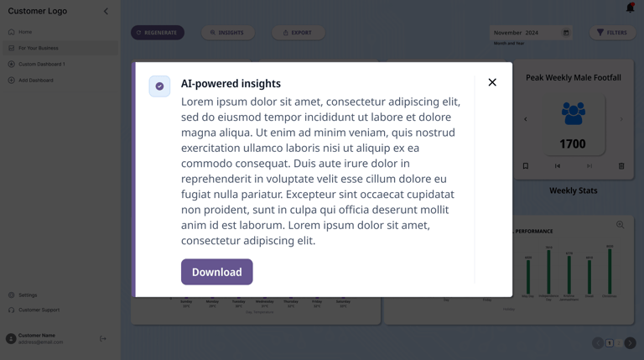Open For Your Business section
The width and height of the screenshot is (644, 360).
click(38, 48)
